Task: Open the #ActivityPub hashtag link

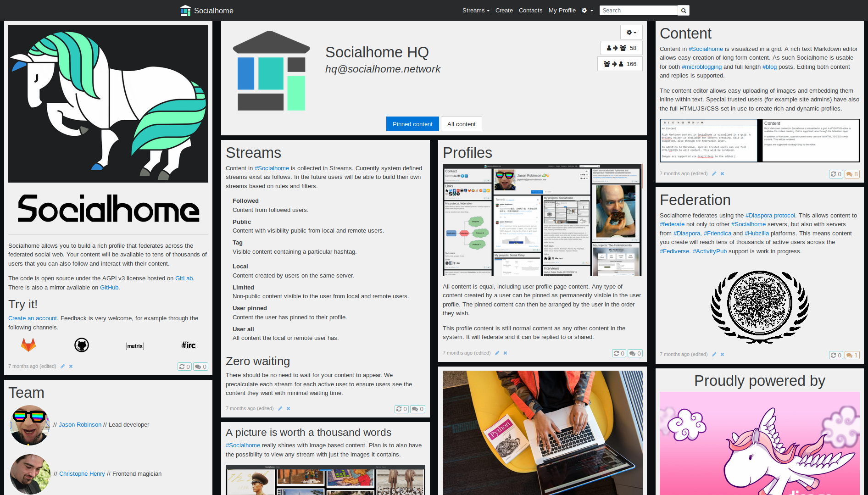Action: (710, 251)
